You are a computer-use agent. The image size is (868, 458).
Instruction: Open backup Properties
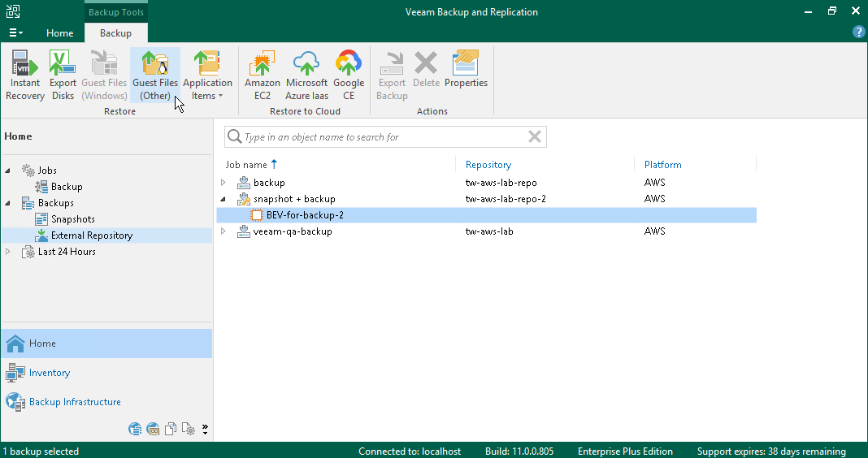[x=467, y=70]
